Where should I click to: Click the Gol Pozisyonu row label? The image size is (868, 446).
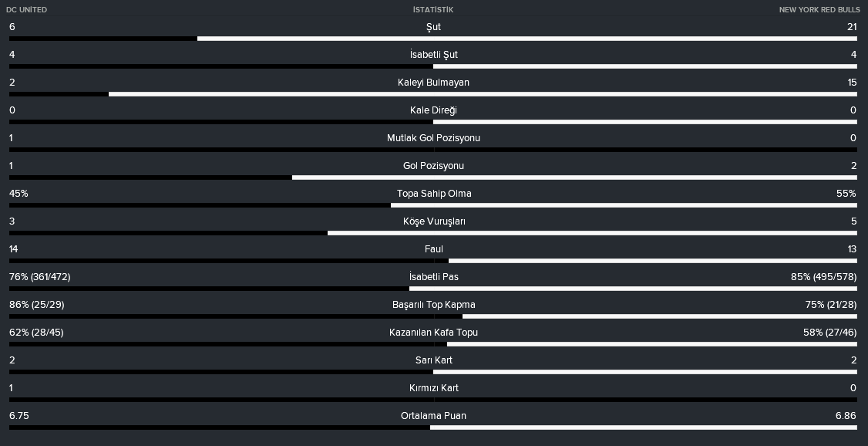click(x=433, y=166)
